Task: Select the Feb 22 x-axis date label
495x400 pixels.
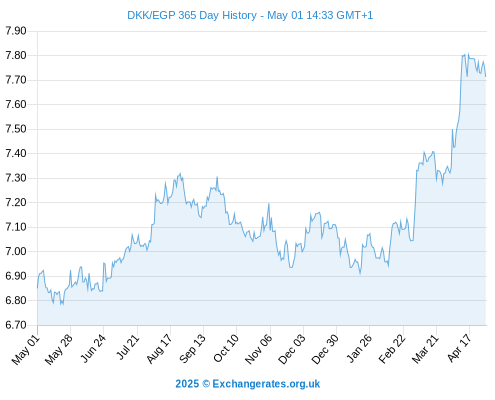Action: click(392, 349)
